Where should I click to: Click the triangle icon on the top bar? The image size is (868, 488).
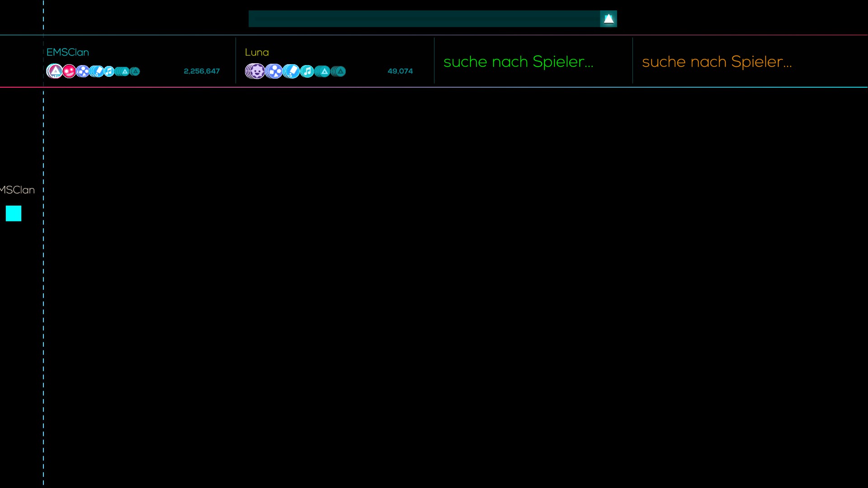tap(609, 19)
